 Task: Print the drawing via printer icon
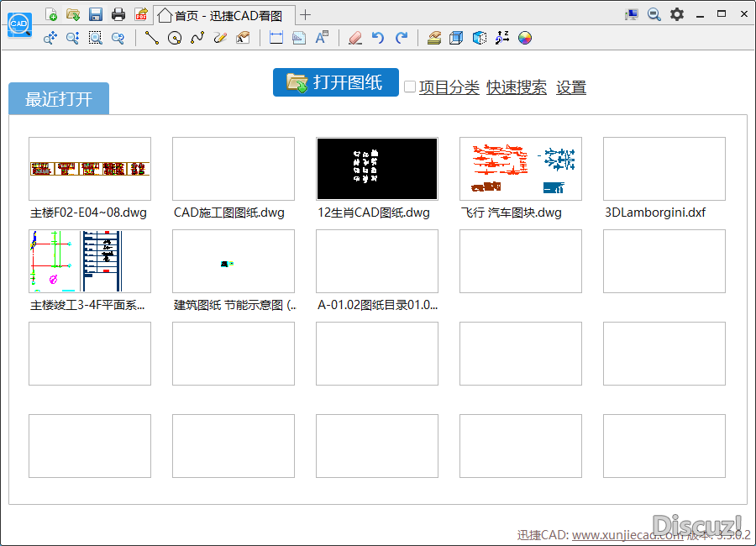pos(118,14)
